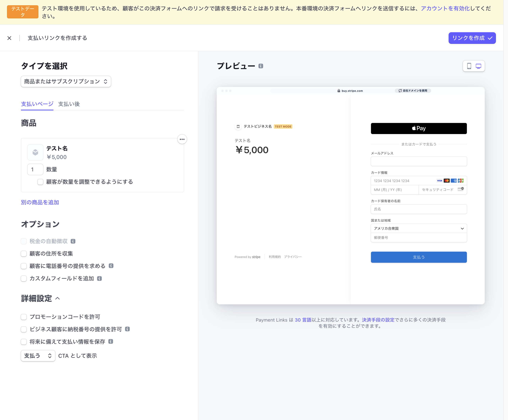
Task: Select the 支払いページ tab
Action: (x=37, y=104)
